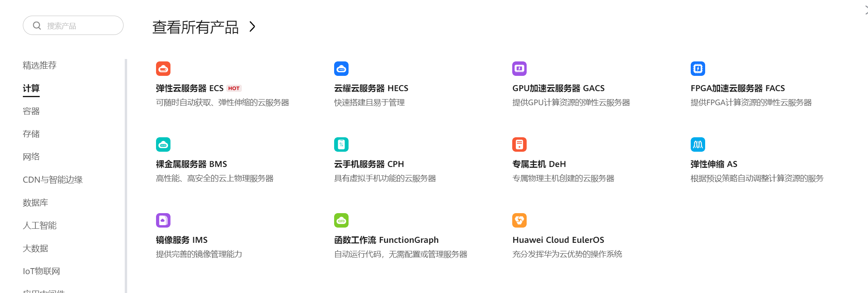The height and width of the screenshot is (293, 868).
Task: Click description 可随时自动获取、弹性伸缩的云服务器
Action: (x=223, y=103)
